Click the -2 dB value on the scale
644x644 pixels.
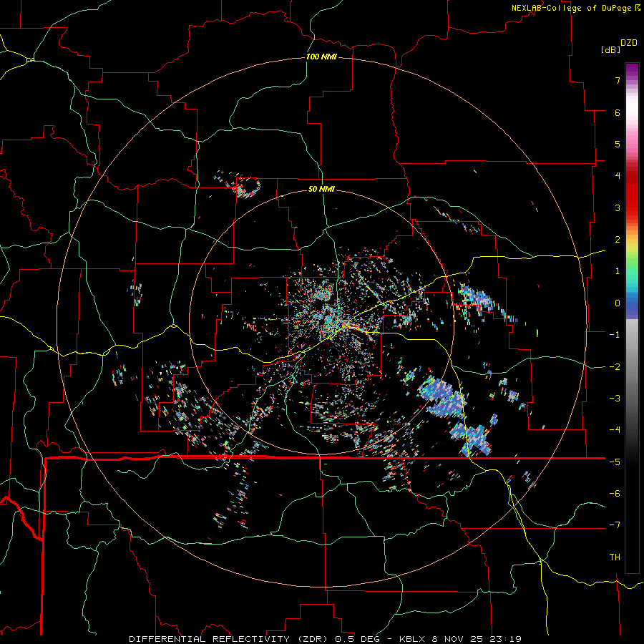[x=615, y=367]
